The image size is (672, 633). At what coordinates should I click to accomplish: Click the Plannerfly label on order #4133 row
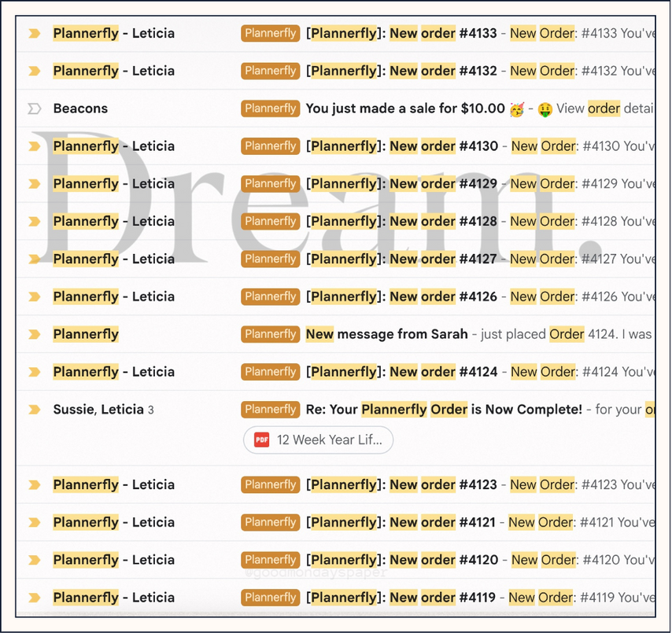point(271,33)
